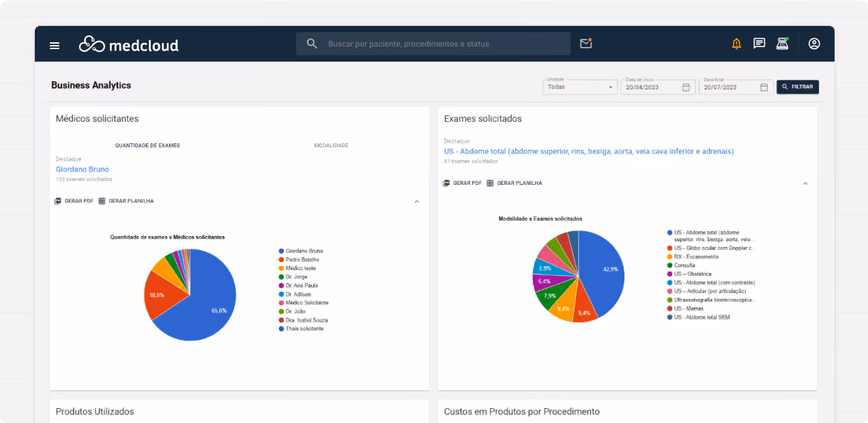This screenshot has width=868, height=423.
Task: Click the calendar icon for Data de início
Action: tap(686, 87)
